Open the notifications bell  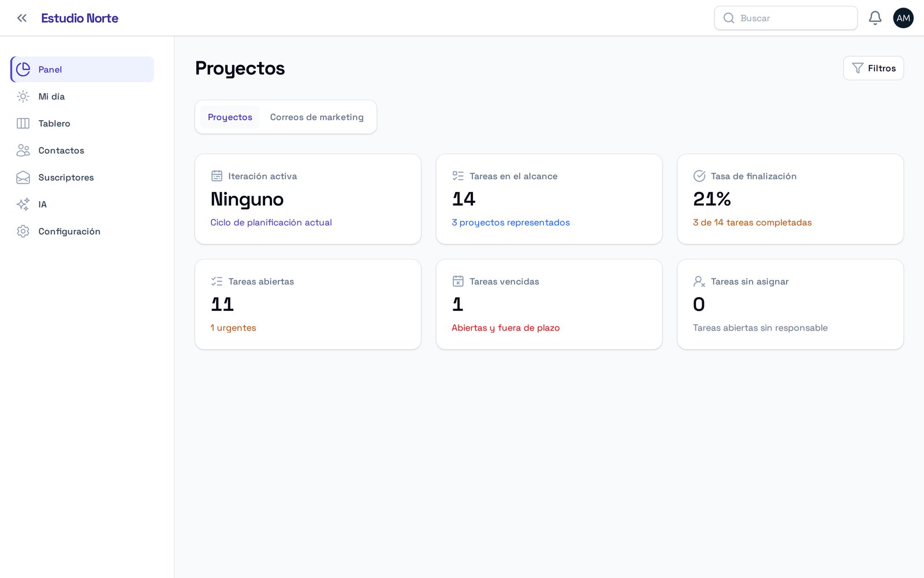[x=875, y=18]
